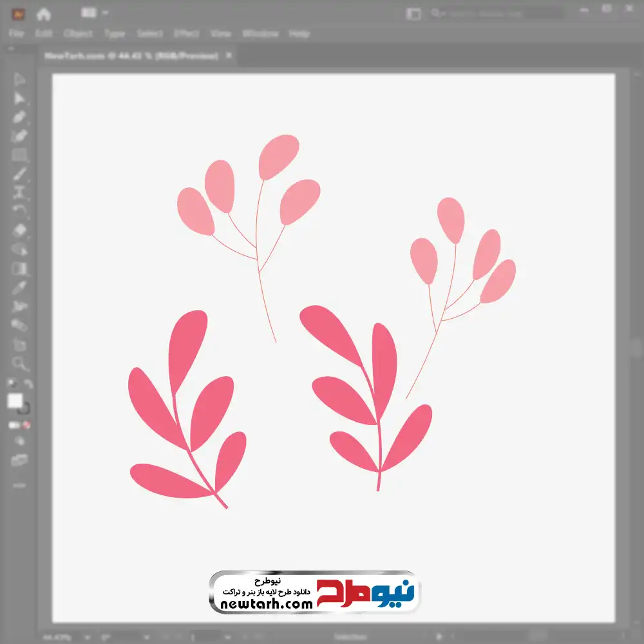Open the Effect menu
The height and width of the screenshot is (644, 644).
click(x=186, y=33)
